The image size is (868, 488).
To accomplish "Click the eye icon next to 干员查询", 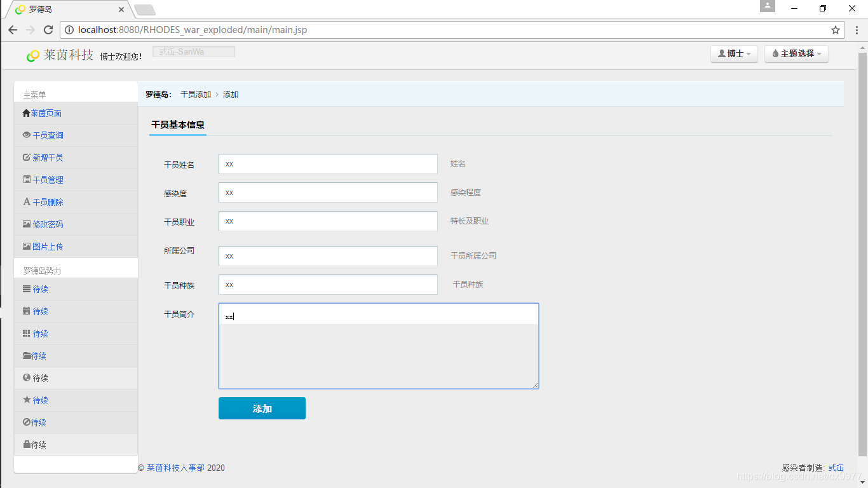I will [27, 135].
